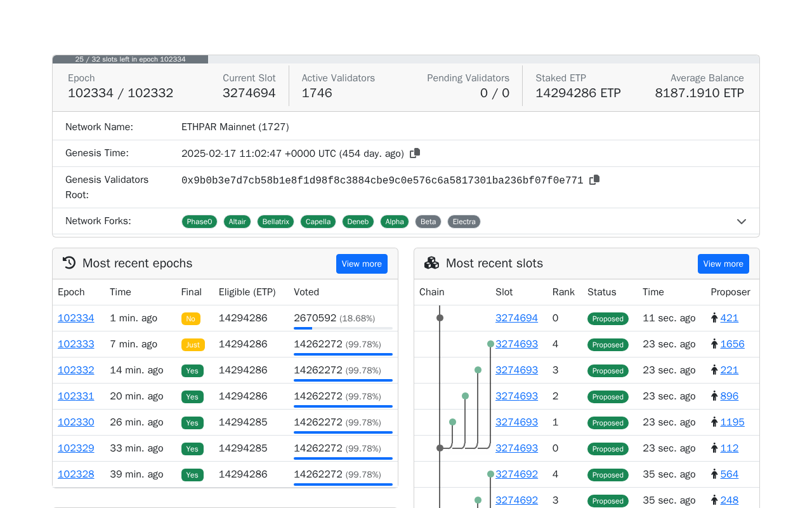Screen dimensions: 812x508
Task: Click the cubes icon beside Most recent slots
Action: point(431,263)
